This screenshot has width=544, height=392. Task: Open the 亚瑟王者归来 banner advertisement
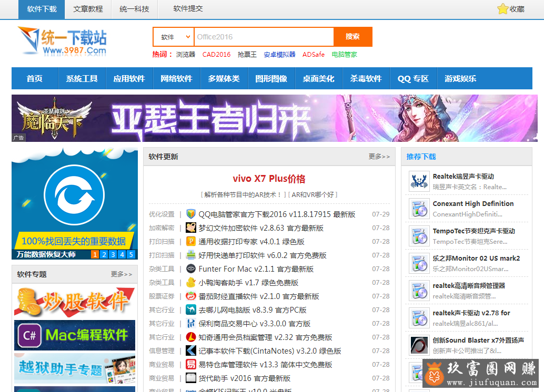[275, 118]
